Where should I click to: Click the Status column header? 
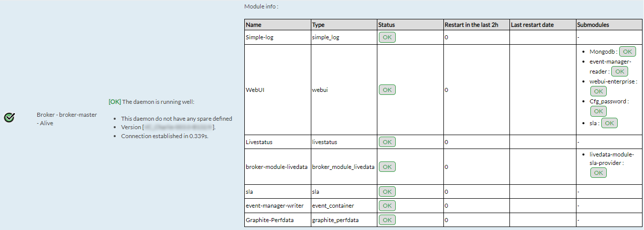click(x=387, y=25)
